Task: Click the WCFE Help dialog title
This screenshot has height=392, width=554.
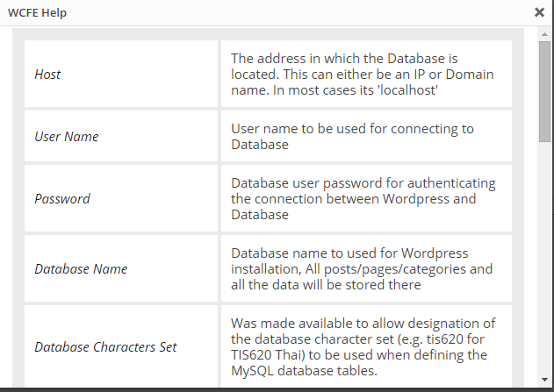Action: 37,13
